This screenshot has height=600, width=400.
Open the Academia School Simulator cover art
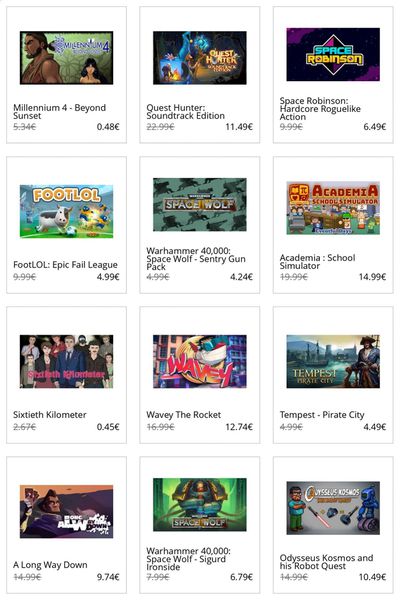333,208
